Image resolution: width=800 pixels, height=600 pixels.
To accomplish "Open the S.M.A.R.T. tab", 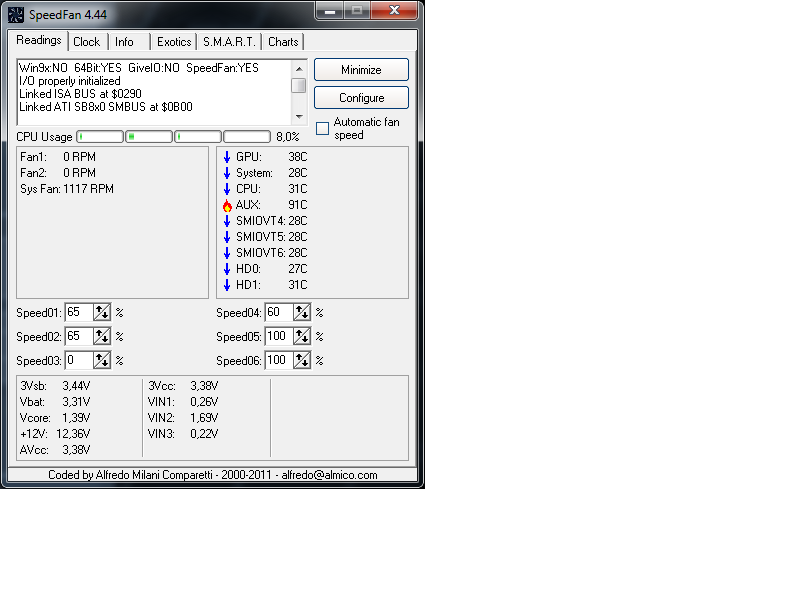I will pyautogui.click(x=230, y=42).
